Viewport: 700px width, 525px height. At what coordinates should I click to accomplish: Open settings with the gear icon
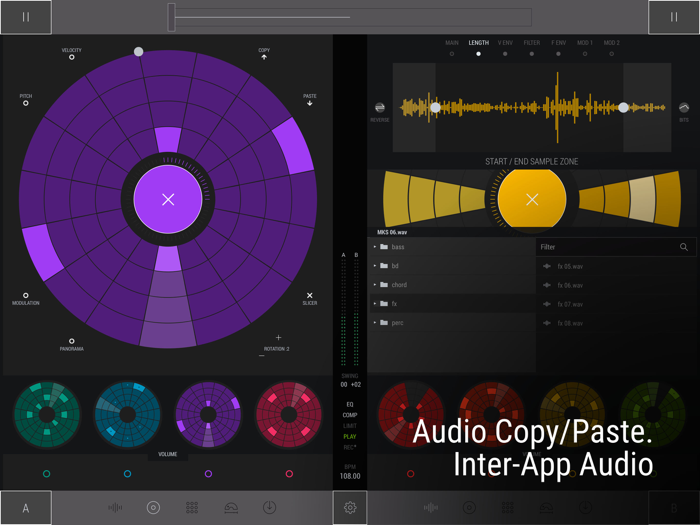click(350, 508)
